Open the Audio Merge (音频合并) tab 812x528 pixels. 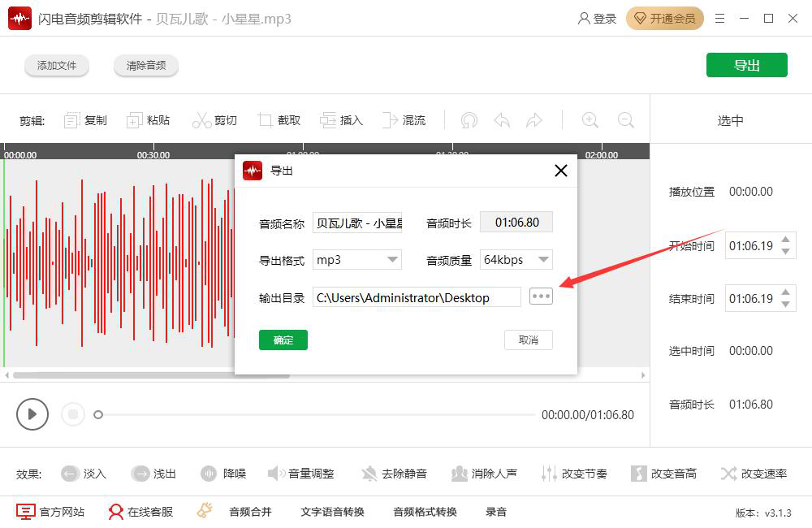(x=250, y=512)
